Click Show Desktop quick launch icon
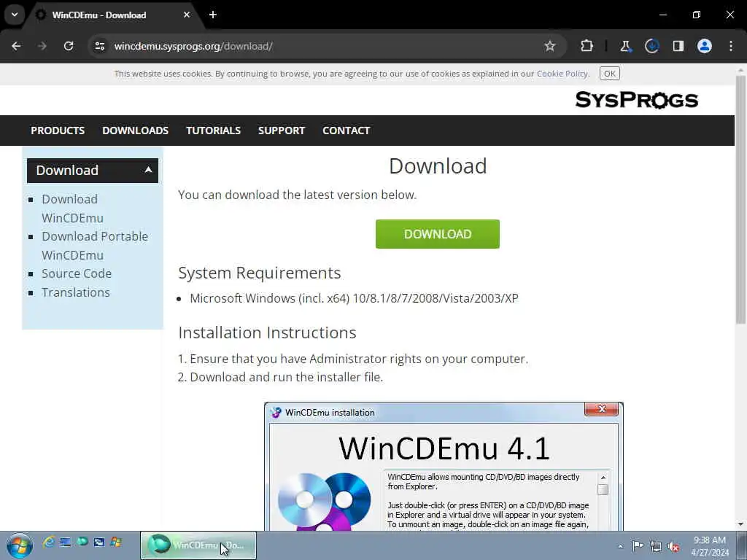 65,542
